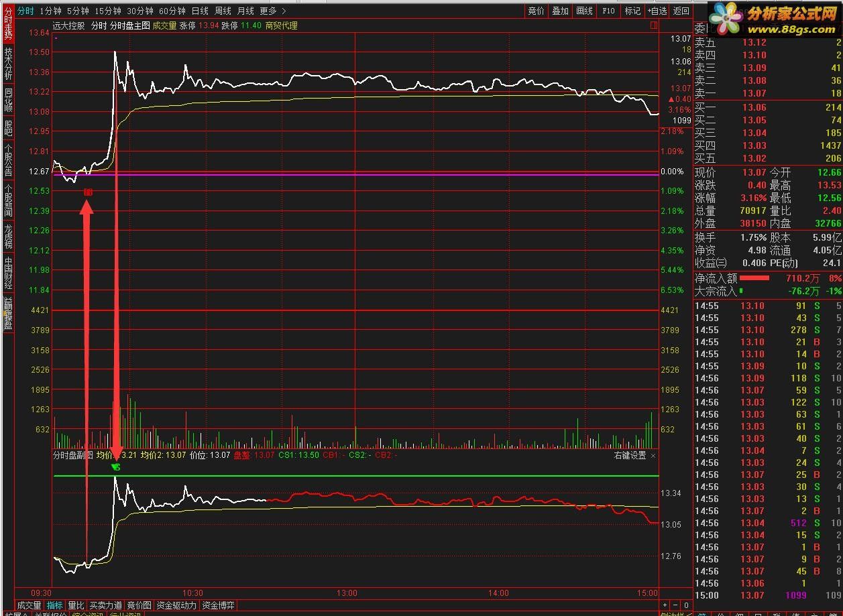Select the bottom 指标 tab
Viewport: 843px width, 616px height.
pos(55,605)
